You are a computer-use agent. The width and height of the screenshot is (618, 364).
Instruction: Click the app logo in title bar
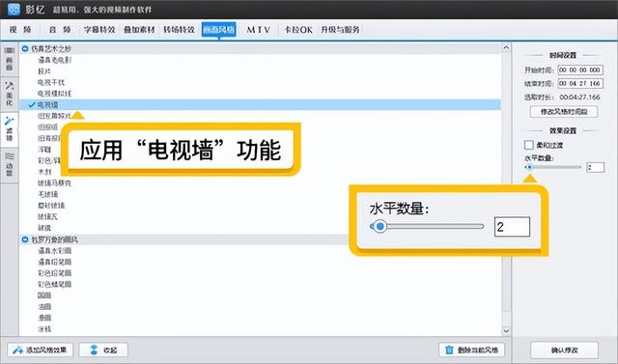click(14, 9)
